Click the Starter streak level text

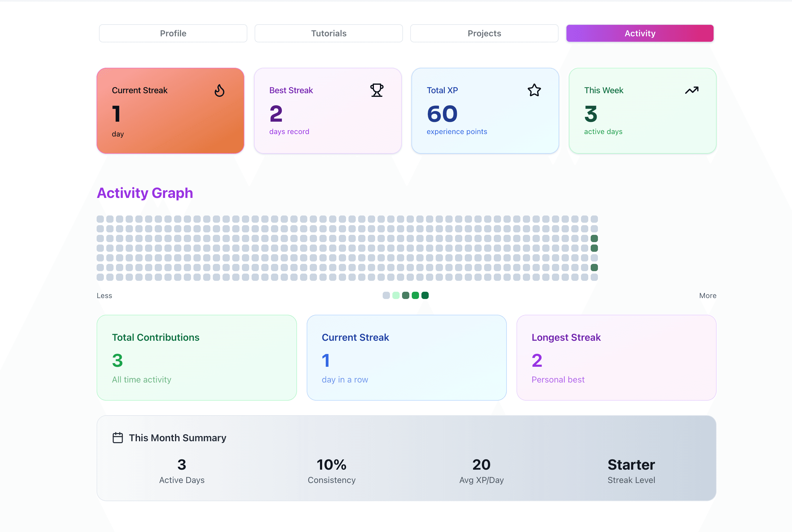coord(631,465)
